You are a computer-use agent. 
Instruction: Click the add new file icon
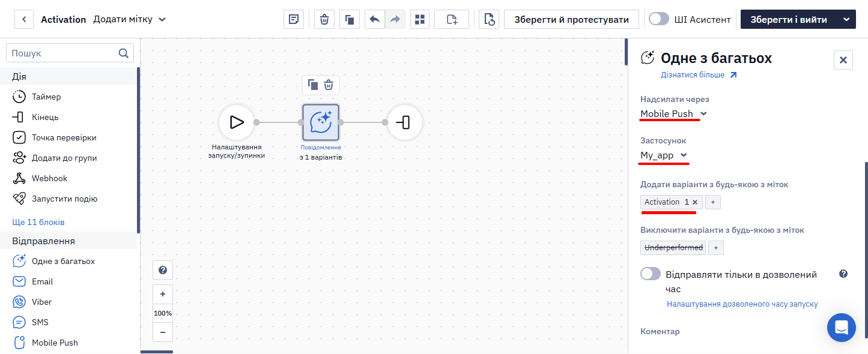point(452,19)
